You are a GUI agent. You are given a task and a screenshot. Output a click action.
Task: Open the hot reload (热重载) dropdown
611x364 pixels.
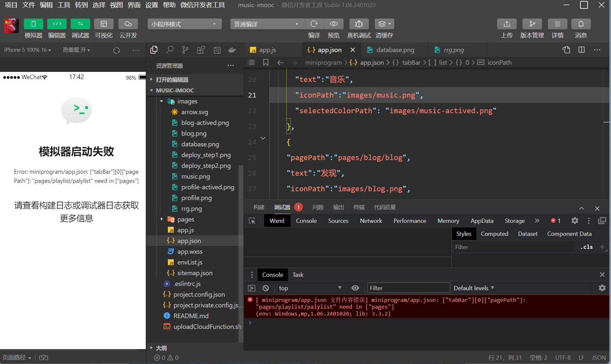(76, 50)
